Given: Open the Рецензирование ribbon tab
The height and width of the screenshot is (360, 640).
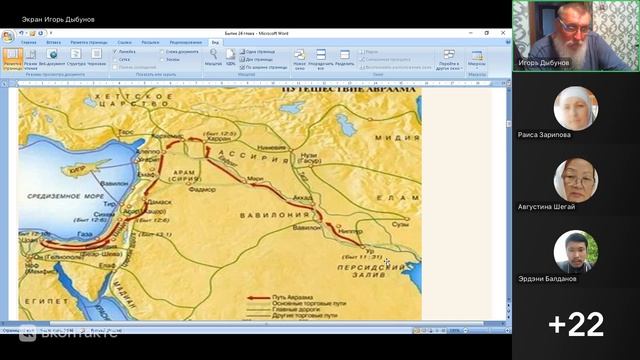Looking at the screenshot, I should (x=186, y=42).
